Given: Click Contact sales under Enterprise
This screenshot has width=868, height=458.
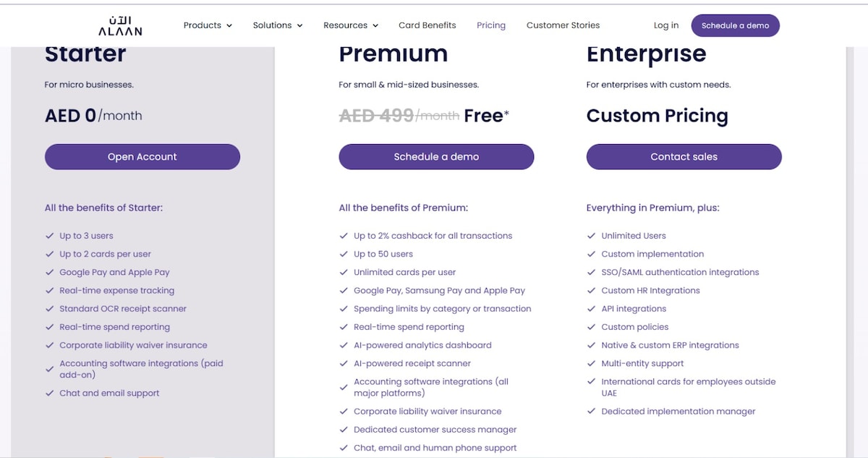Looking at the screenshot, I should 684,157.
